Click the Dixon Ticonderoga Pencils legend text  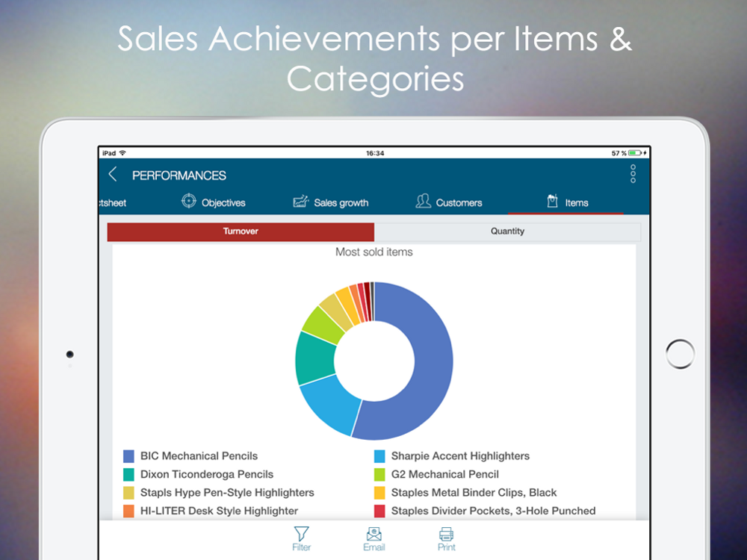click(207, 474)
